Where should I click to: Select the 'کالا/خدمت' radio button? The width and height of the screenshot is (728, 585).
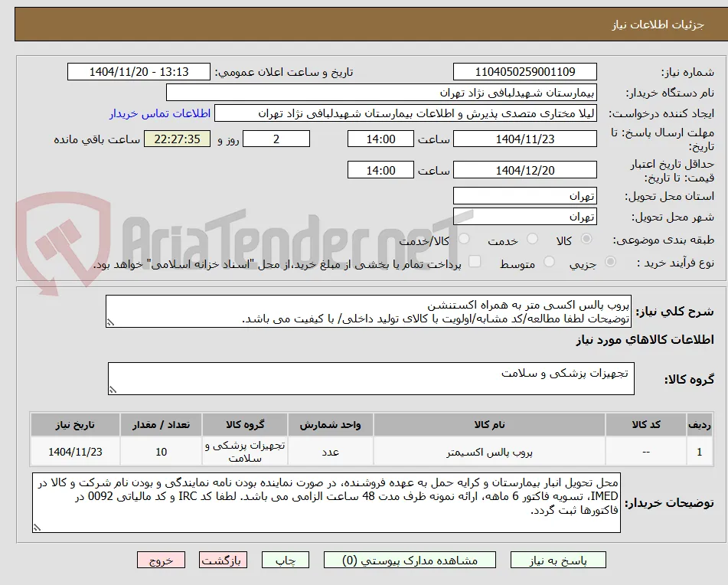click(464, 239)
